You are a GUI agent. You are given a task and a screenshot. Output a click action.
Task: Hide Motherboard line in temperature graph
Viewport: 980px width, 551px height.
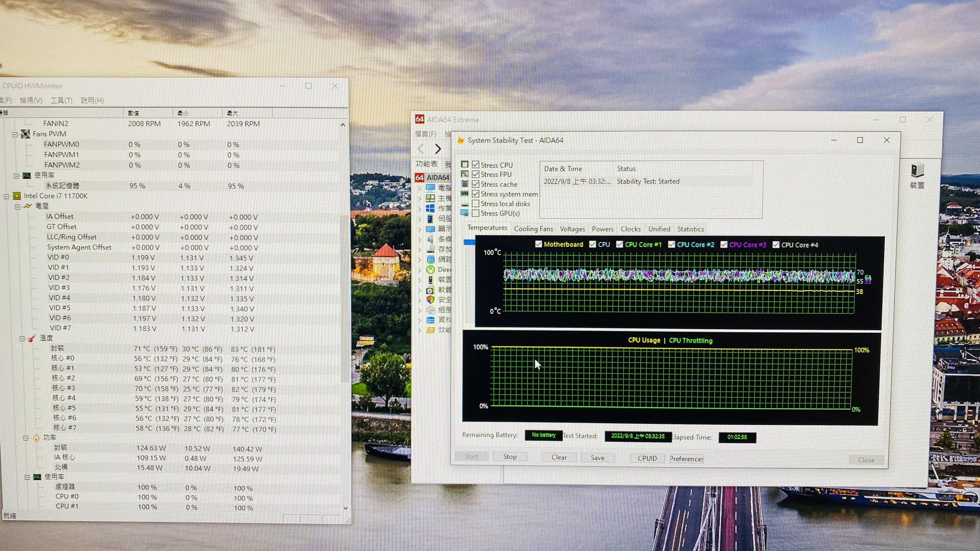(538, 244)
